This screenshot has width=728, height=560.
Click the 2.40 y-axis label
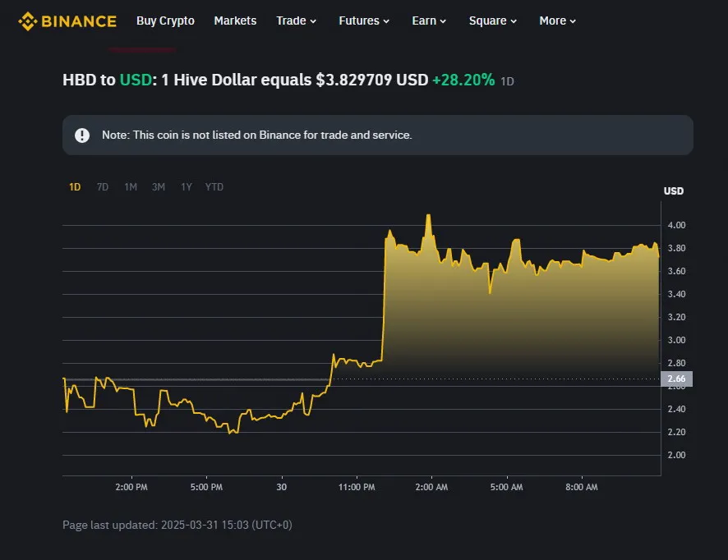[676, 409]
